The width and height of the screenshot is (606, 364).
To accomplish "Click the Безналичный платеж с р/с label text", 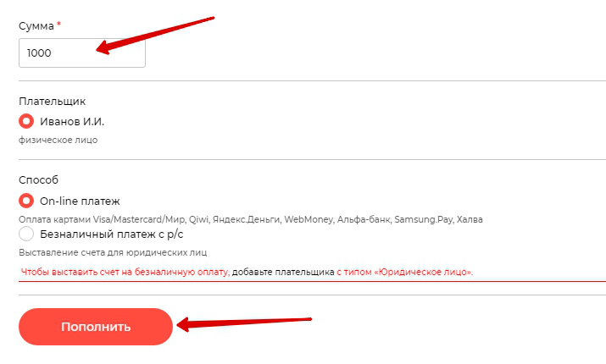I will (x=112, y=234).
